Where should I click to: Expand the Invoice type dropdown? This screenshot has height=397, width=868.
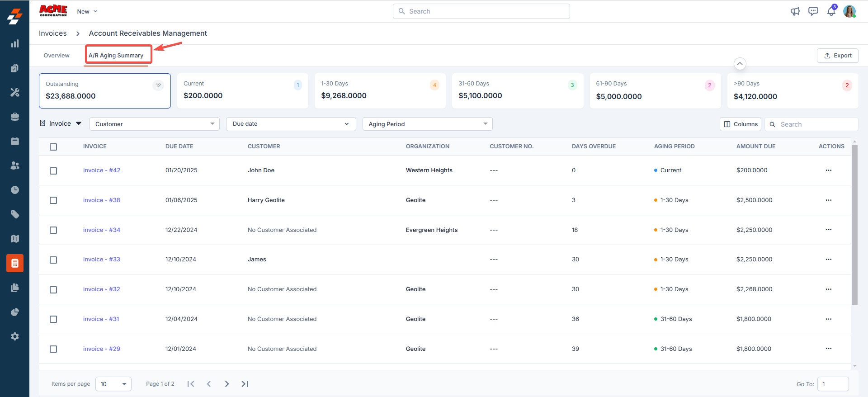[x=61, y=123]
